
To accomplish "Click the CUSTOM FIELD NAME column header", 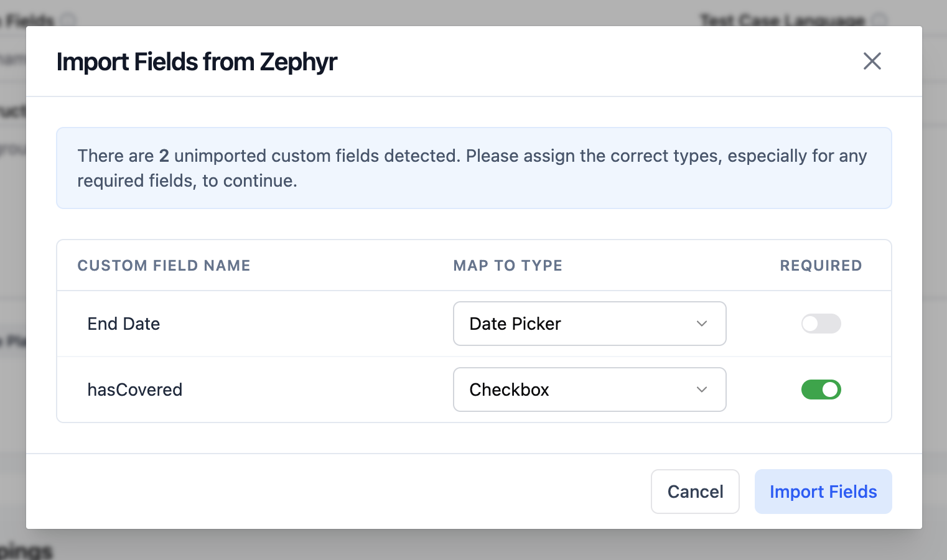I will click(164, 266).
